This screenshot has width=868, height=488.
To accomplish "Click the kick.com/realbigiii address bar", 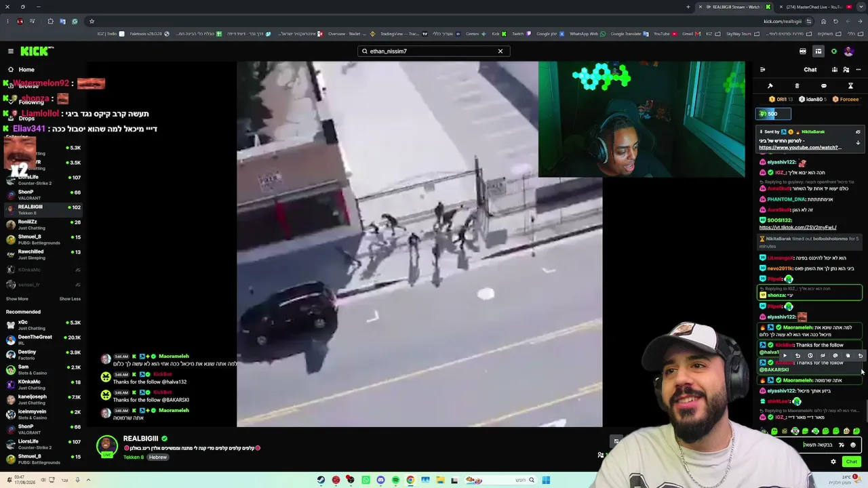I will point(783,21).
